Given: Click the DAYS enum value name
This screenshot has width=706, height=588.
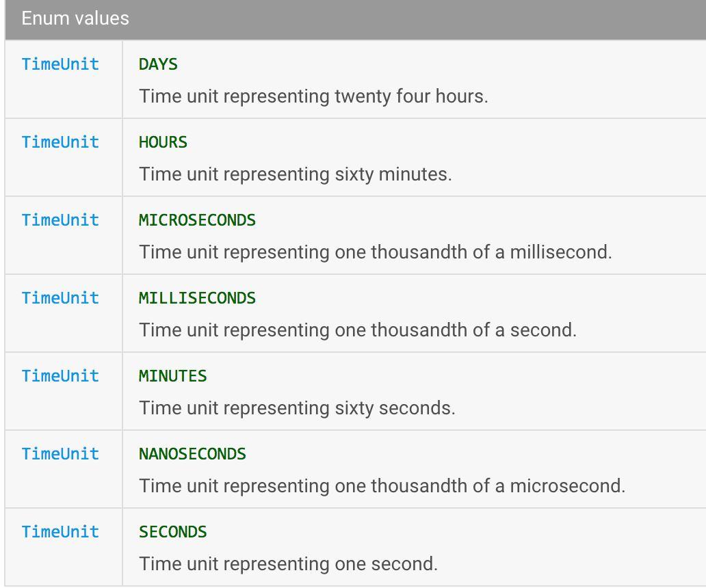Looking at the screenshot, I should coord(158,64).
